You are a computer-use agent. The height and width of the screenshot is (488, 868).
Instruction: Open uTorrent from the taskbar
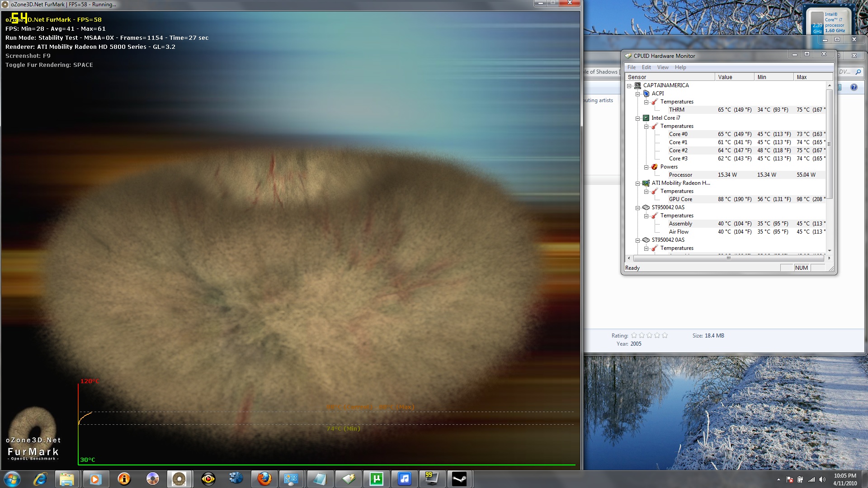[376, 479]
